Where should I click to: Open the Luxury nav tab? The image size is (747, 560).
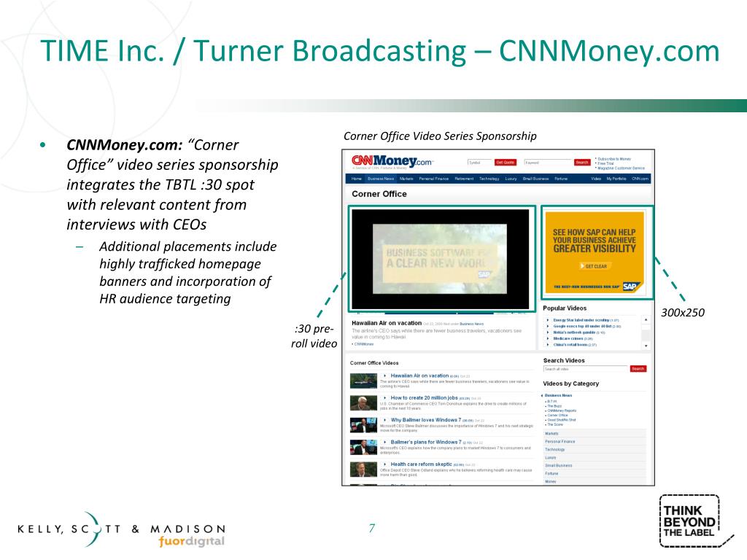click(511, 179)
